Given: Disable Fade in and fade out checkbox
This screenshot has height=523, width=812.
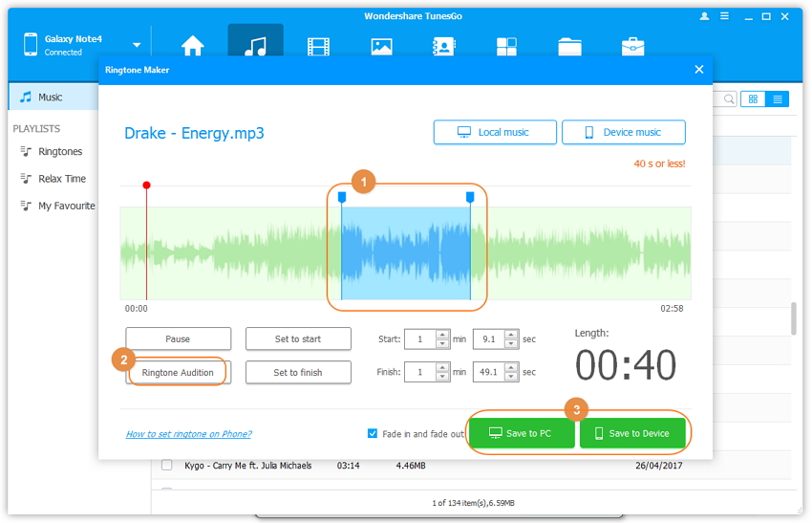Looking at the screenshot, I should click(373, 433).
